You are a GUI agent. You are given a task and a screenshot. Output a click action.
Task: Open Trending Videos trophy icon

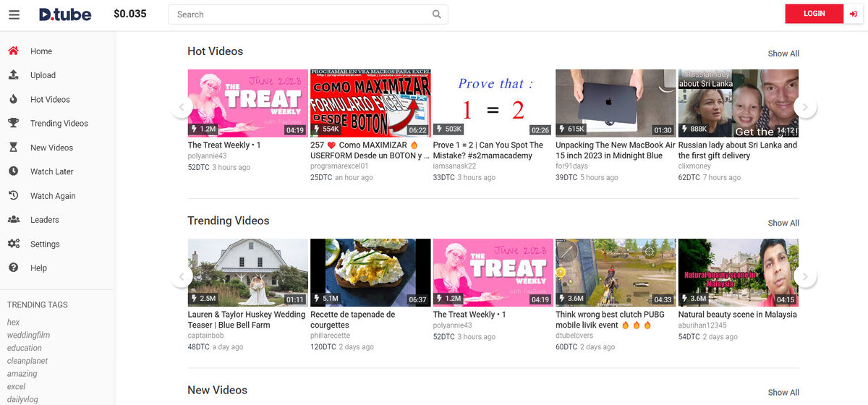[x=13, y=123]
